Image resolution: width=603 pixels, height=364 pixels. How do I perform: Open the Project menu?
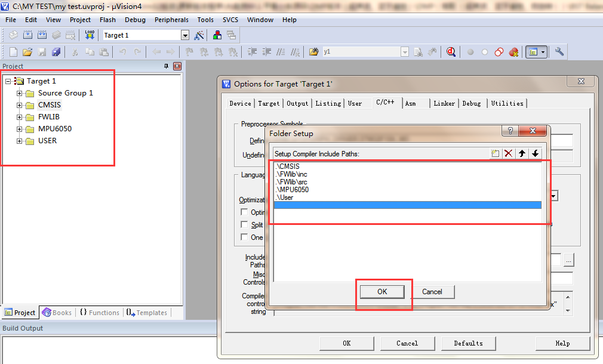[x=80, y=20]
